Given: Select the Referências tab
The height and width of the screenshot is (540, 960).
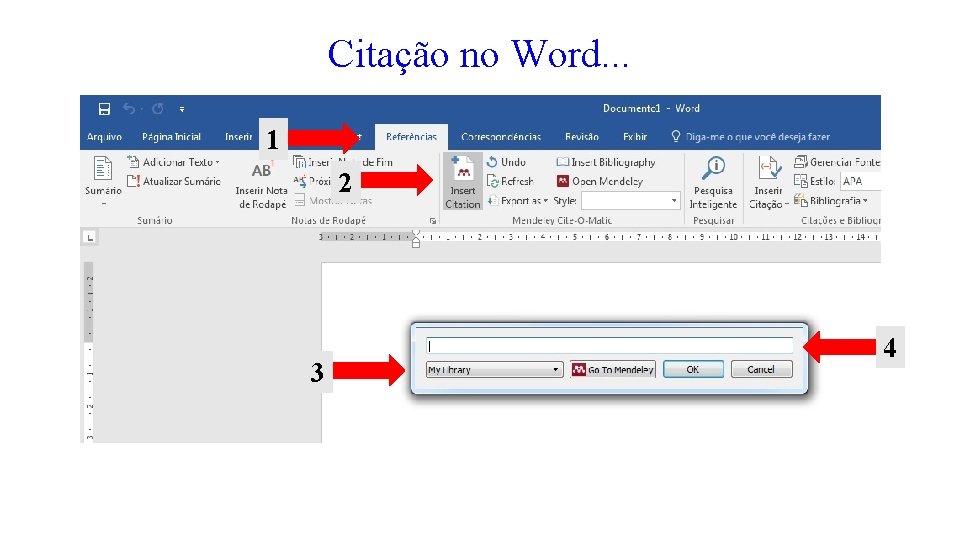Looking at the screenshot, I should point(411,137).
